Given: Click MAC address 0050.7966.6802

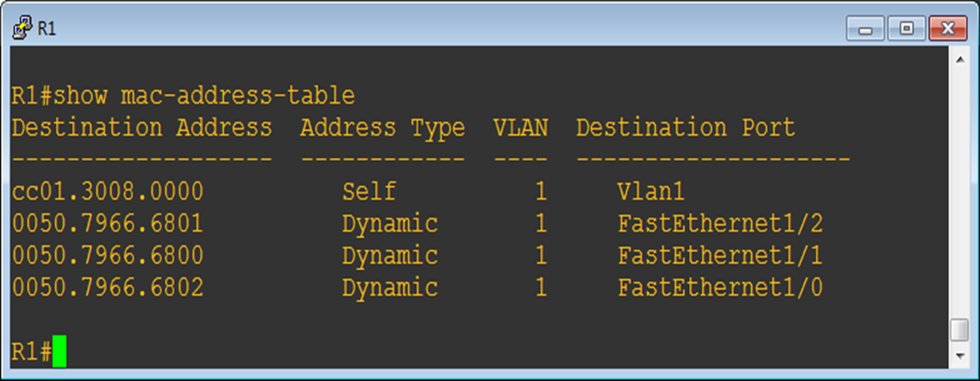Looking at the screenshot, I should tap(108, 288).
